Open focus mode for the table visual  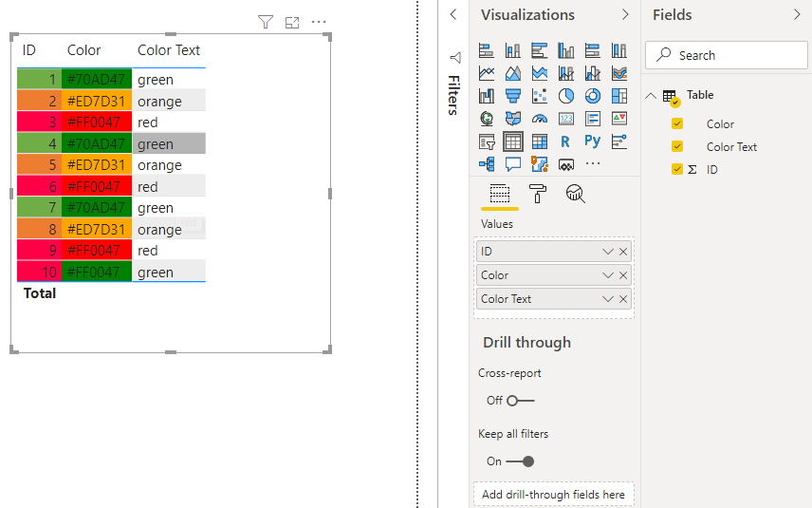[x=292, y=22]
